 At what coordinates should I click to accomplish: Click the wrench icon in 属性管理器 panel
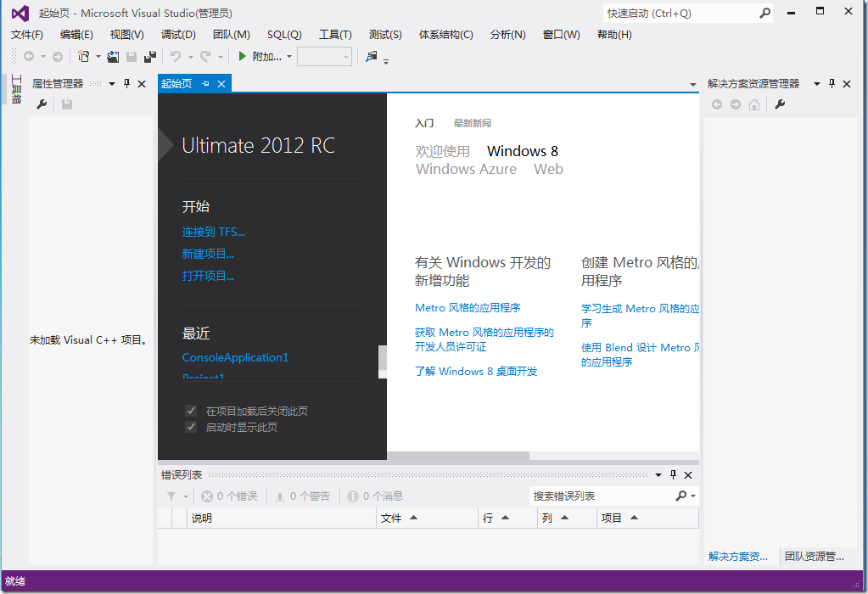point(42,104)
